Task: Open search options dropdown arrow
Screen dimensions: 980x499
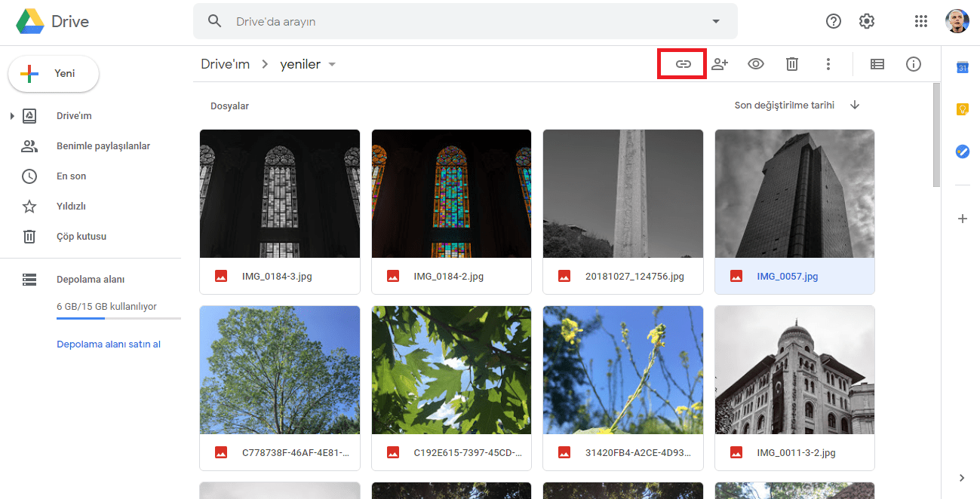Action: tap(716, 21)
